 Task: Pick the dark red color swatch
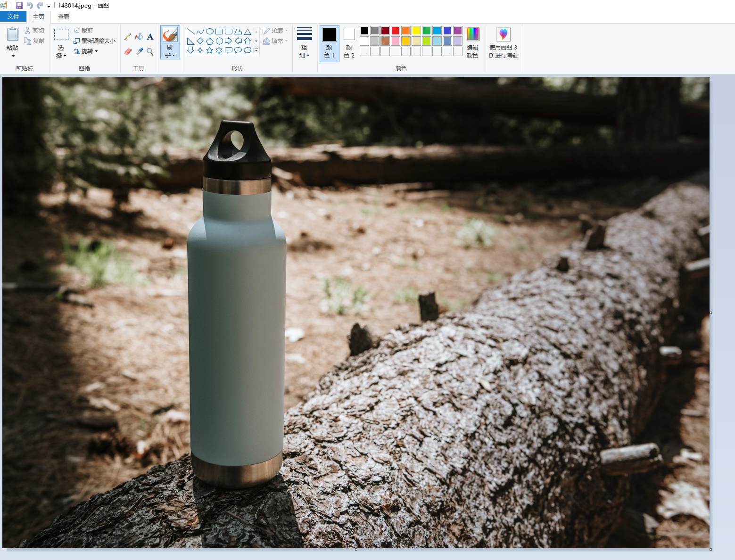(385, 31)
